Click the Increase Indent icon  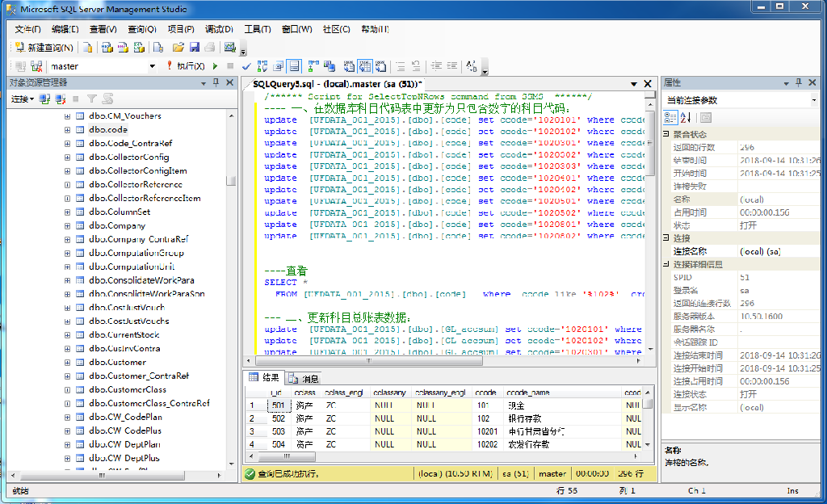pyautogui.click(x=452, y=66)
